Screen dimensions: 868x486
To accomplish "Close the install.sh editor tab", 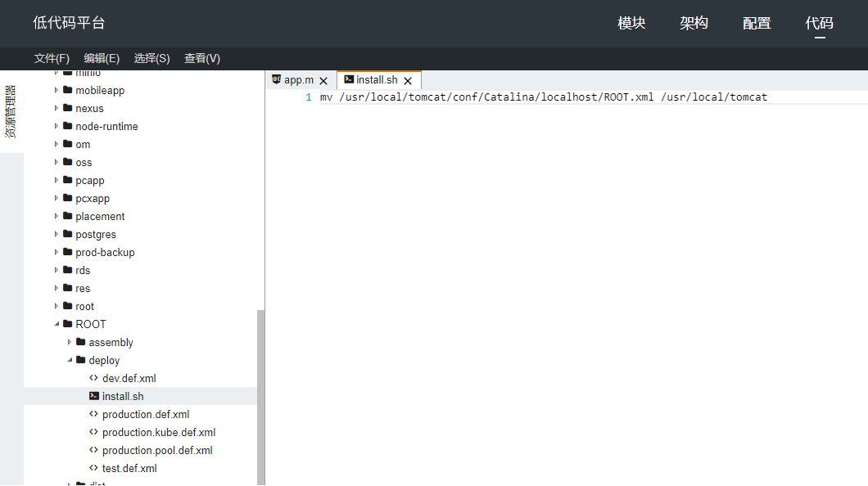I will pyautogui.click(x=408, y=81).
